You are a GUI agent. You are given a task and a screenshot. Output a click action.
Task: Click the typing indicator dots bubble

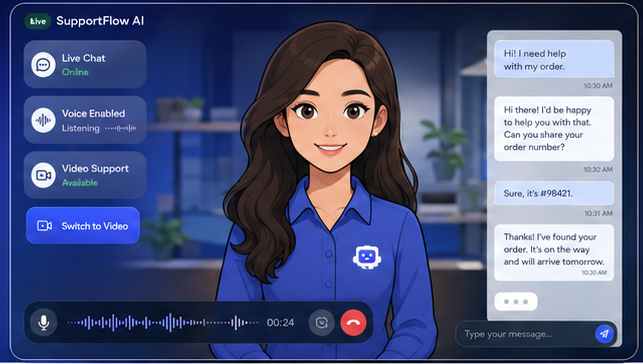(516, 302)
